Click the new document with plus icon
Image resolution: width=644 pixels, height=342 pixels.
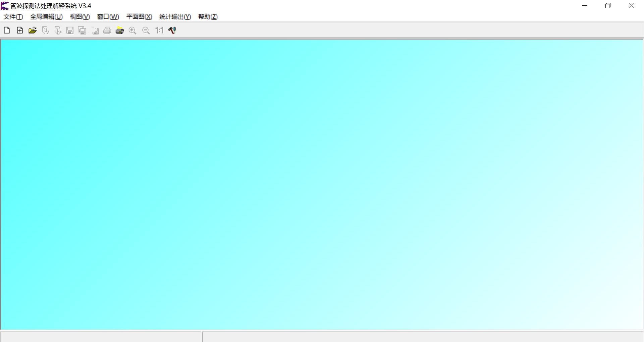point(20,31)
